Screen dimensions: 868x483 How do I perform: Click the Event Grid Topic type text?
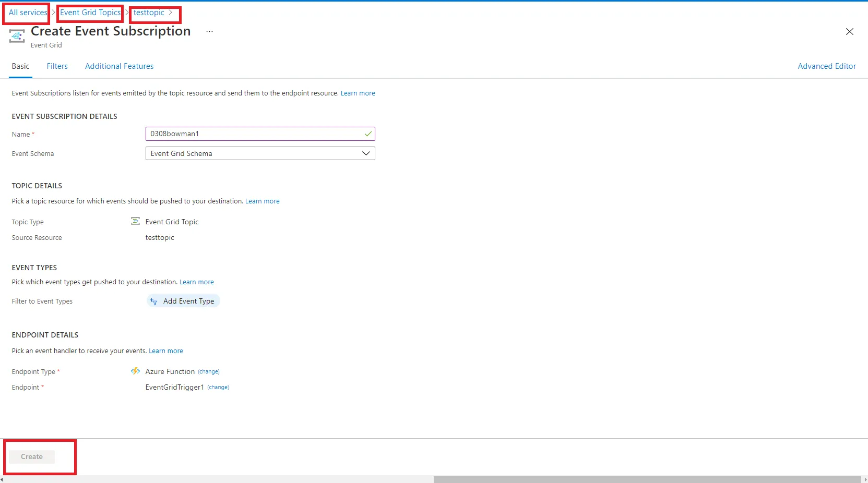(172, 222)
